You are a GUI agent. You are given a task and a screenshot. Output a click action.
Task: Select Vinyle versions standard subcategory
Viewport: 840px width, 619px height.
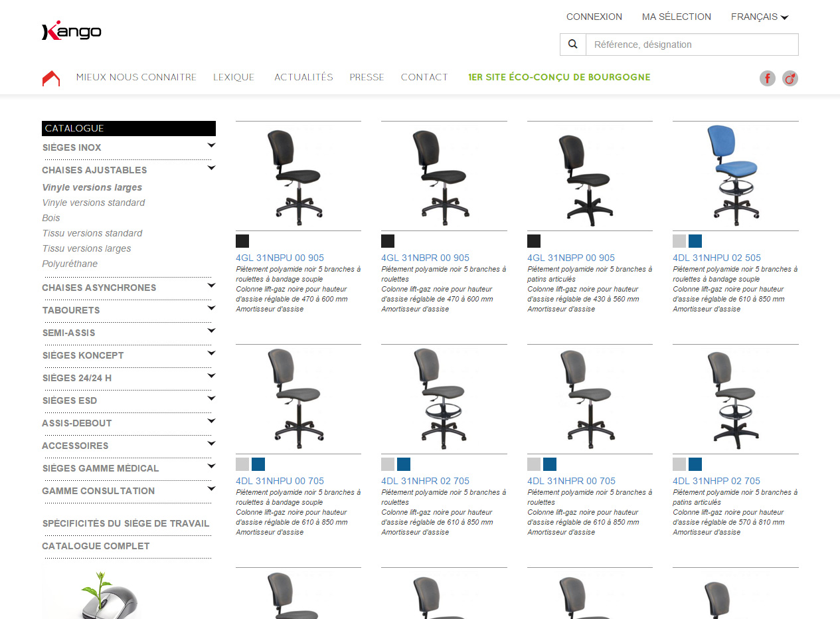[94, 203]
